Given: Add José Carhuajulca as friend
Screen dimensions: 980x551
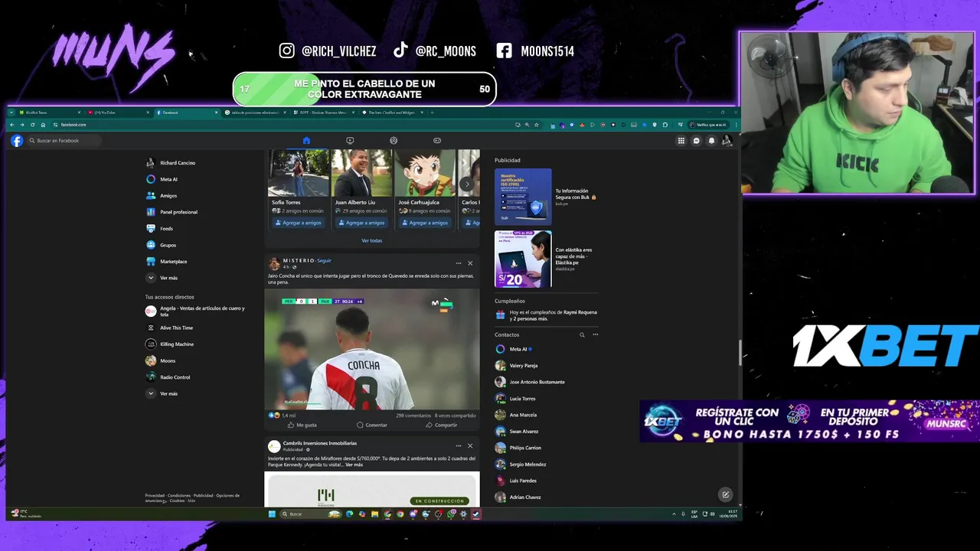Looking at the screenshot, I should click(425, 223).
